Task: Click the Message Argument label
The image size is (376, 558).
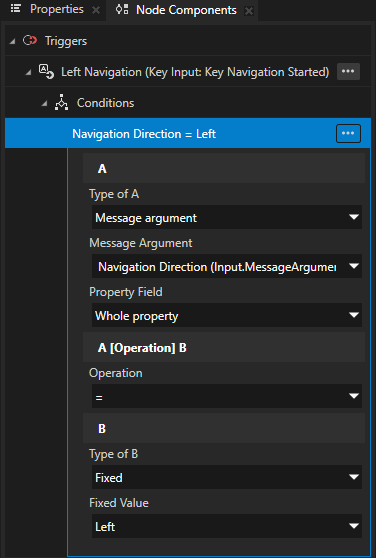Action: (141, 243)
